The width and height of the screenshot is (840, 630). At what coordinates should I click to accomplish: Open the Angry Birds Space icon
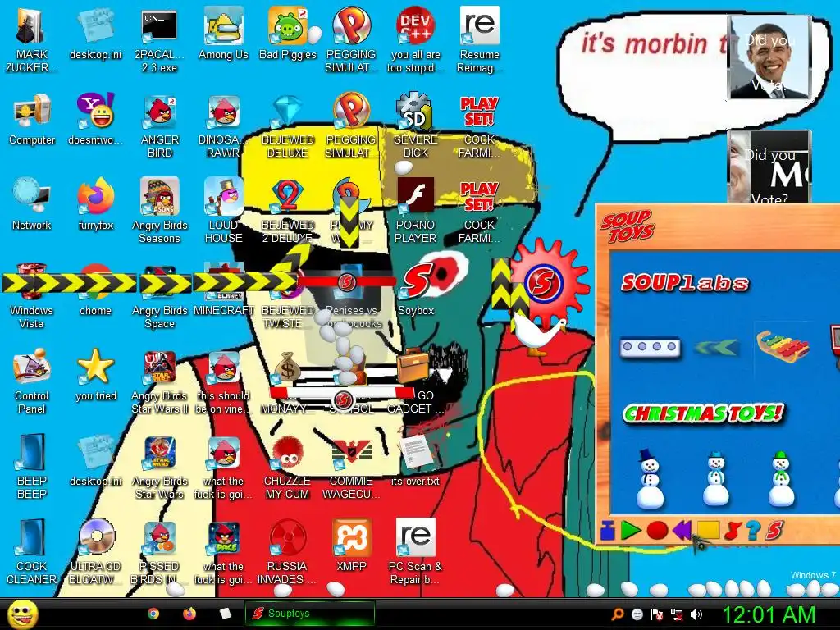(159, 297)
